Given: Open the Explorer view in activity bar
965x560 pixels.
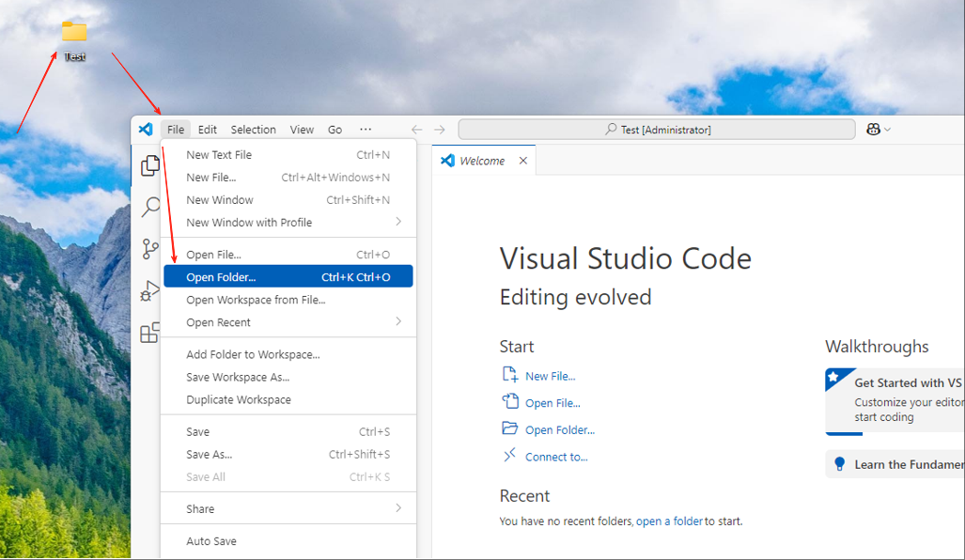Looking at the screenshot, I should [149, 165].
